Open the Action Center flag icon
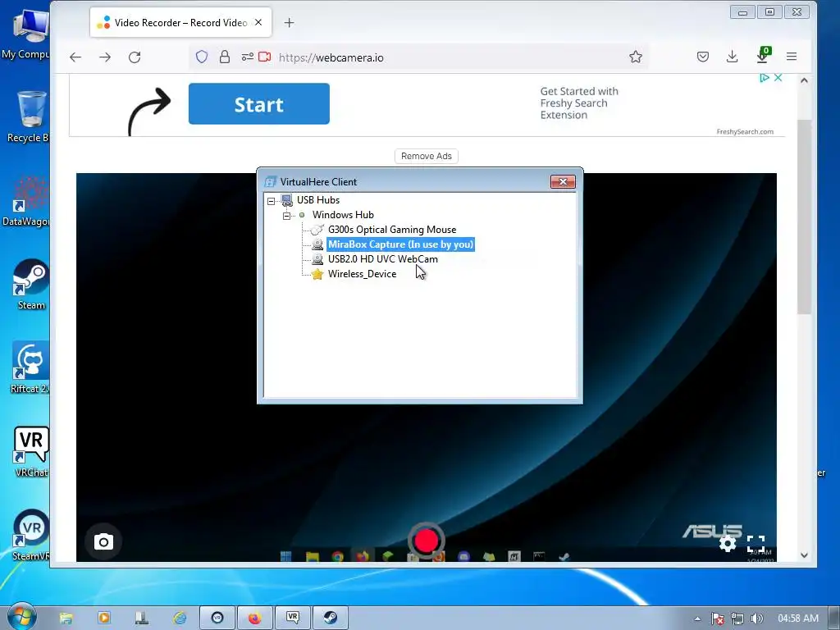Image resolution: width=840 pixels, height=630 pixels. click(x=717, y=619)
